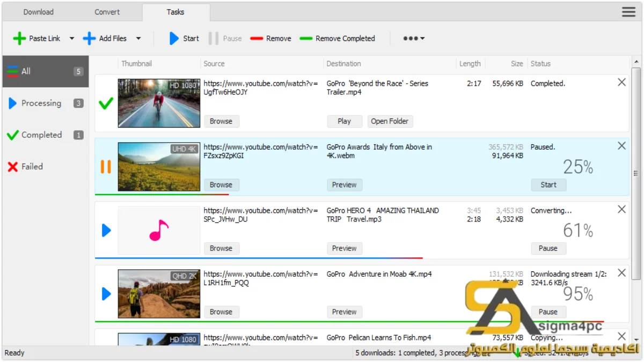Select the Completed filter in sidebar

(46, 135)
